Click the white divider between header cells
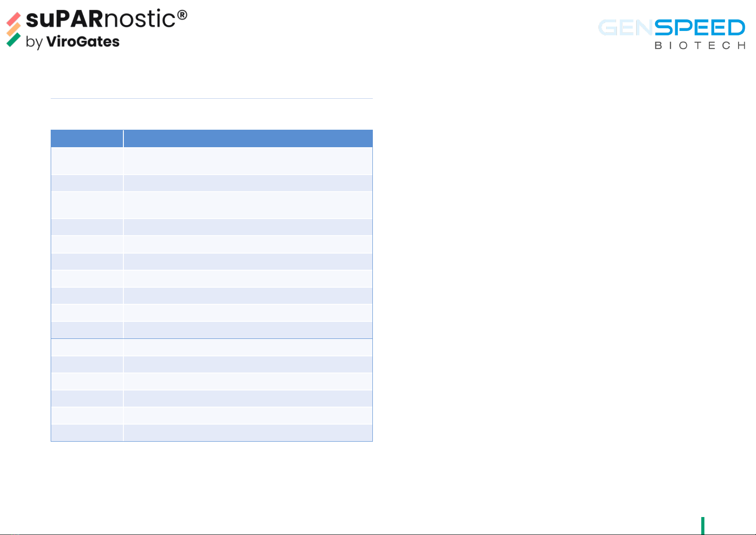Viewport: 756px width, 535px height. [x=123, y=139]
